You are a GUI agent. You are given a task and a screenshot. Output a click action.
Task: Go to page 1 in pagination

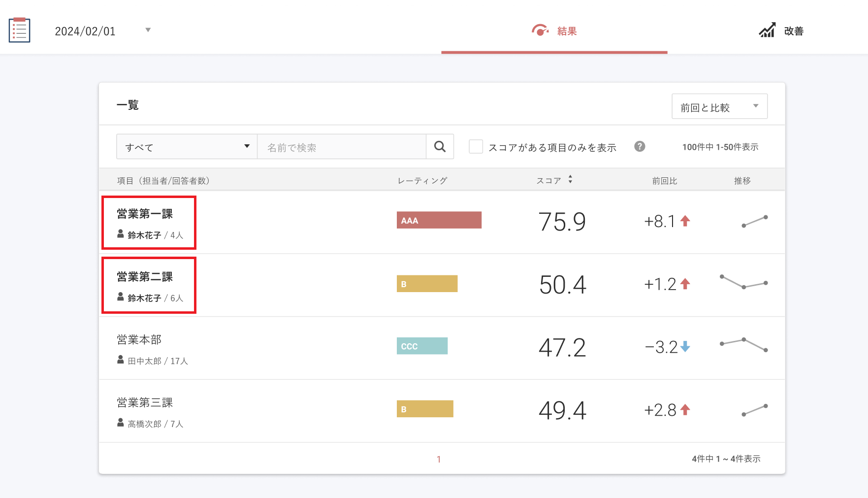point(439,459)
